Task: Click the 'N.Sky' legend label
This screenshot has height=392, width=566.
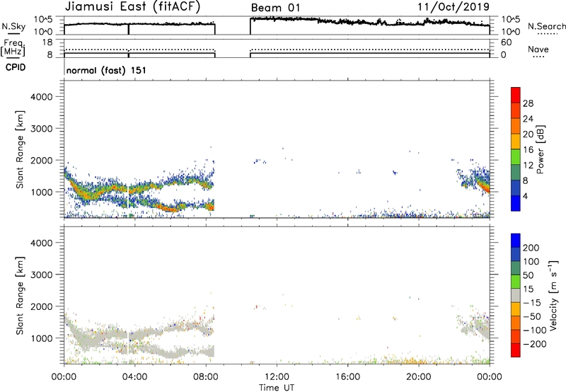Action: (13, 26)
